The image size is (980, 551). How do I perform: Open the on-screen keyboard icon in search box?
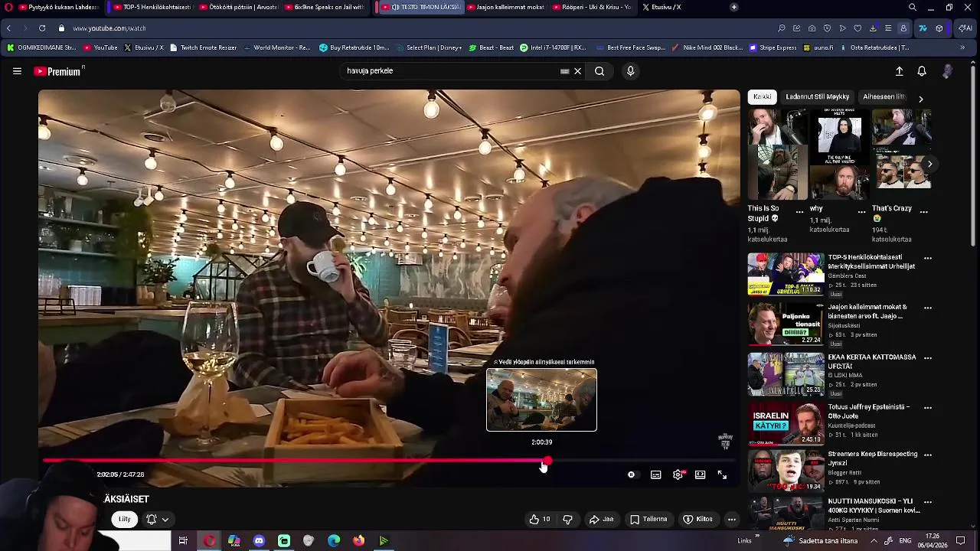coord(565,71)
